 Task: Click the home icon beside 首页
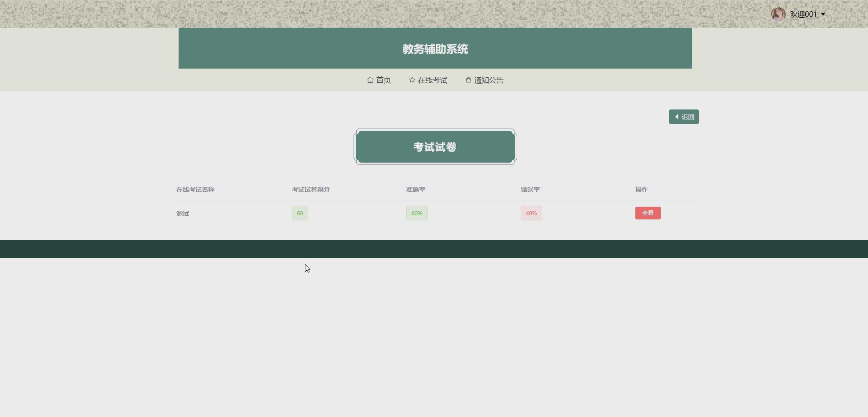coord(370,80)
